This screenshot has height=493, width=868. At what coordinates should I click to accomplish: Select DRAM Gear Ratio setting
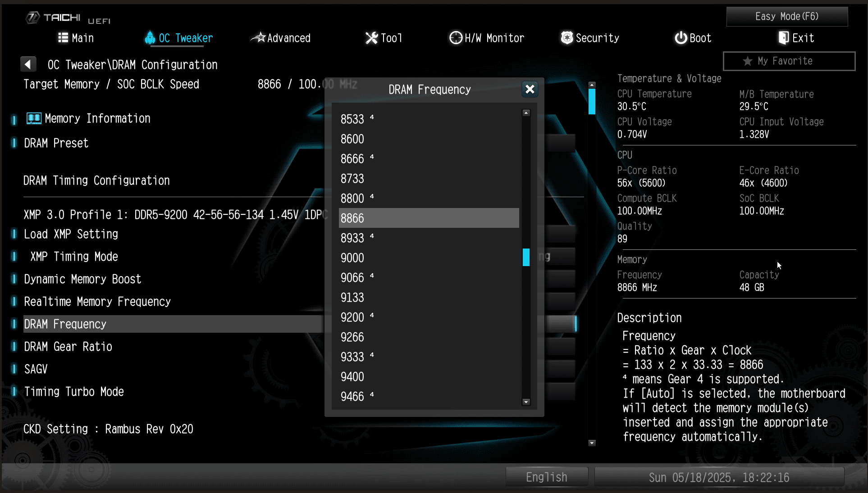tap(68, 347)
